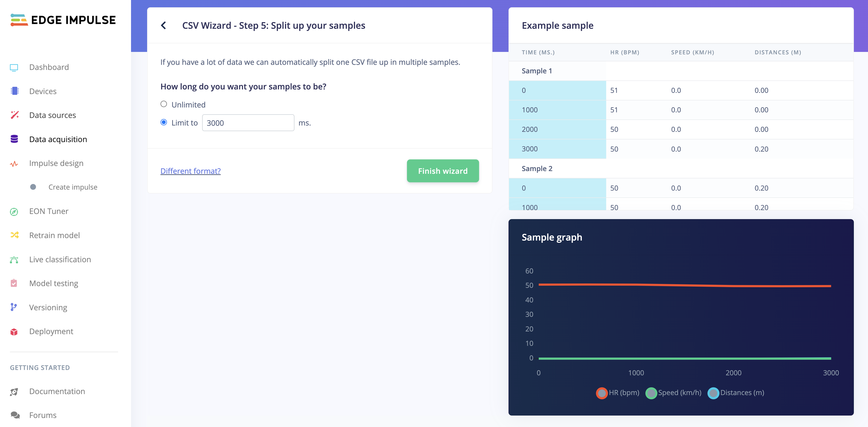Viewport: 868px width, 427px height.
Task: Open Data sources magic wand icon
Action: point(14,115)
